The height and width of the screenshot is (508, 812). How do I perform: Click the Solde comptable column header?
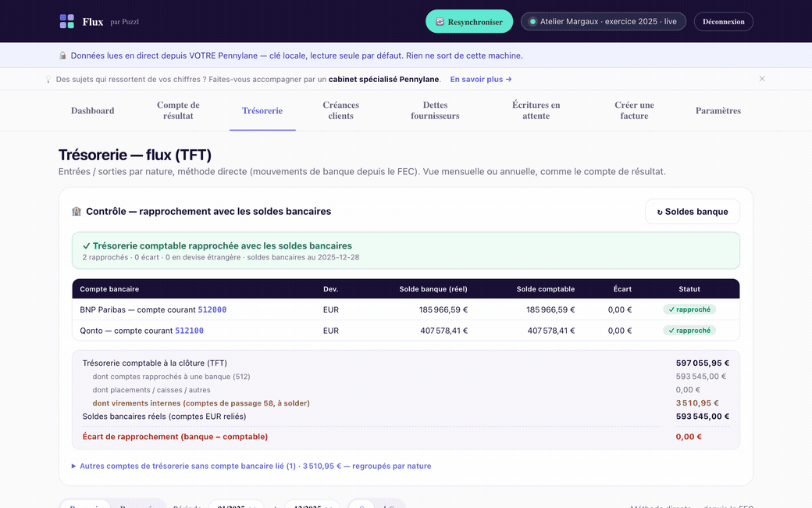tap(545, 288)
